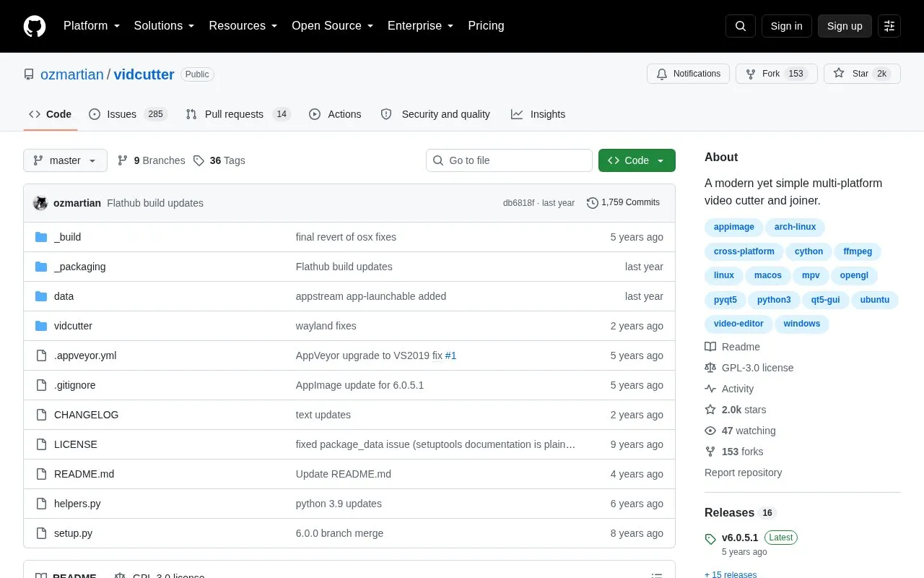Screen dimensions: 924x578
Task: View the 9 Branches link
Action: tap(152, 160)
